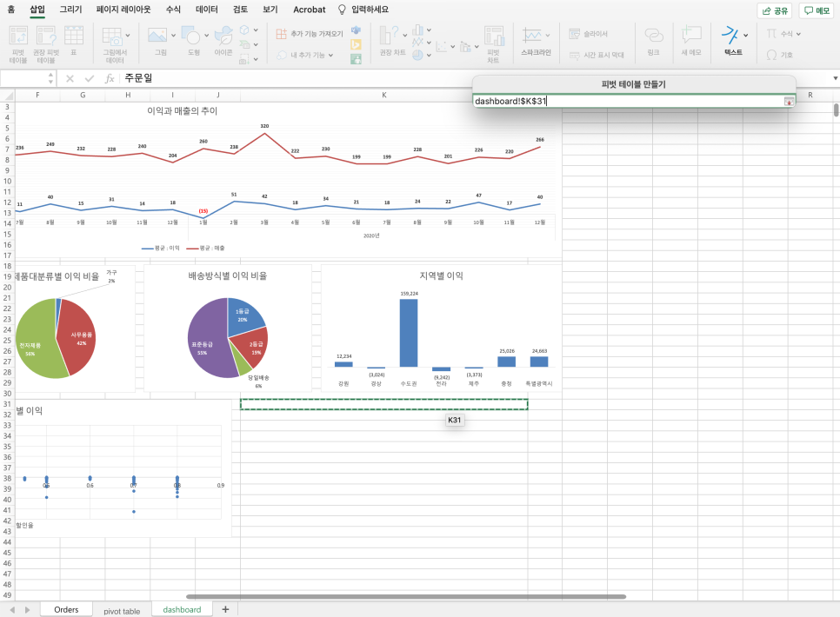
Task: Open the 페이지 레이아웃 ribbon tab
Action: pyautogui.click(x=123, y=10)
